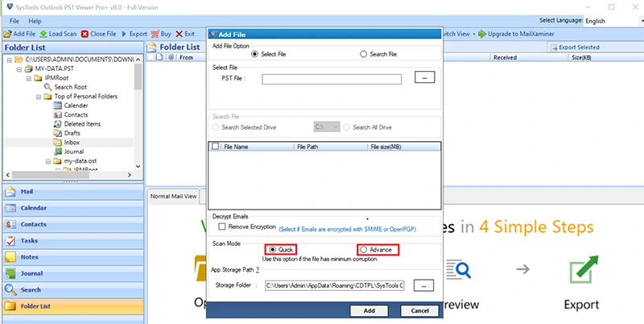Collapse the my-data.ost node

pyautogui.click(x=48, y=161)
